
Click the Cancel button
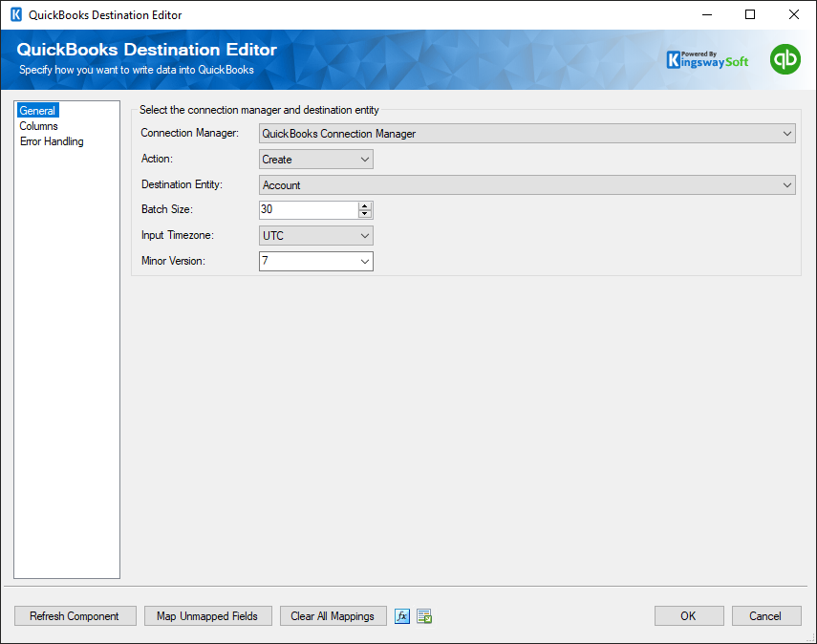pyautogui.click(x=766, y=616)
